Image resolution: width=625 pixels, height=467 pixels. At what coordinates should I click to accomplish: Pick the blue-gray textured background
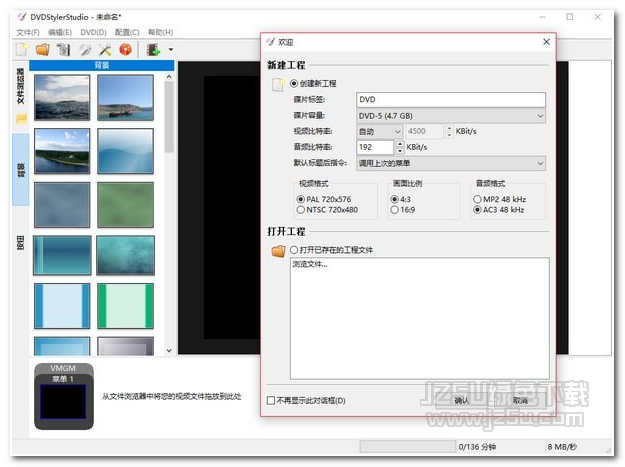point(62,205)
